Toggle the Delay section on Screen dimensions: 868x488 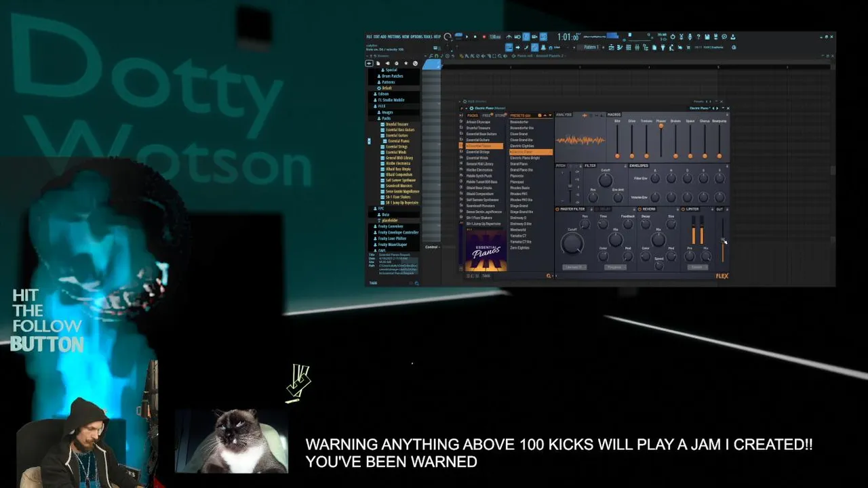point(597,209)
